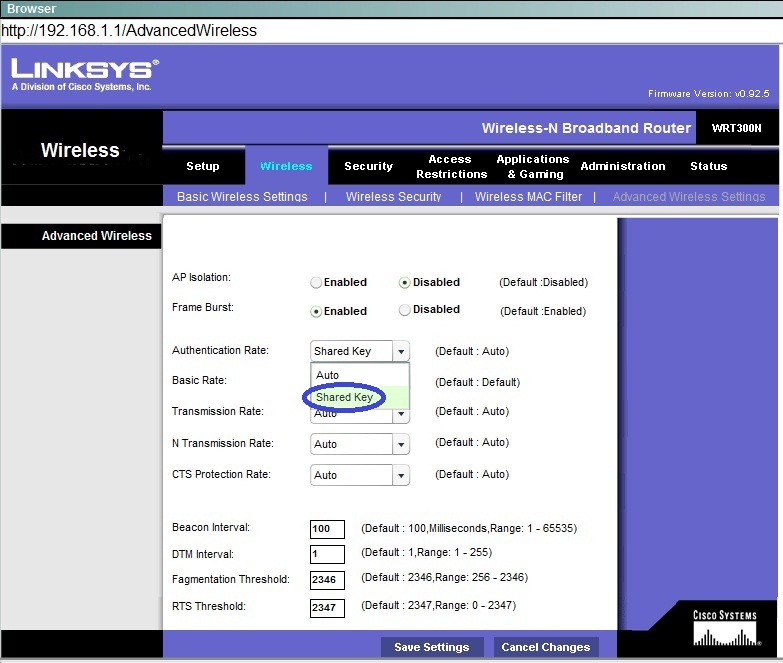Image resolution: width=783 pixels, height=663 pixels.
Task: Click the Cancel Changes button
Action: point(546,647)
